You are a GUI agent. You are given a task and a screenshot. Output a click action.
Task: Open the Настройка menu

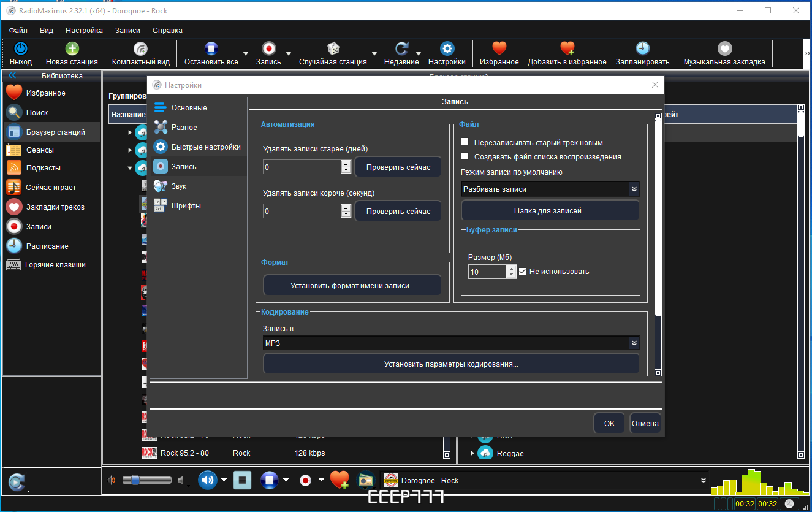[84, 30]
